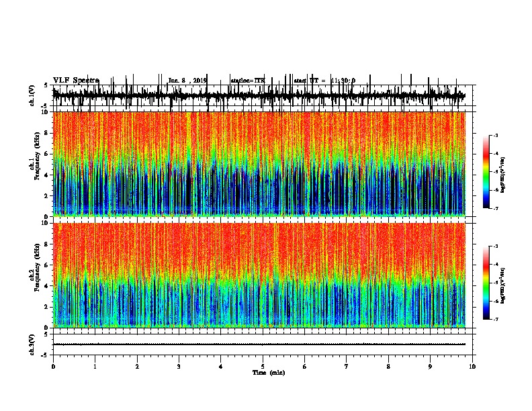The image size is (532, 411).
Task: Click the 2 kHz tick on ch.1 spectrogram
Action: (47, 195)
